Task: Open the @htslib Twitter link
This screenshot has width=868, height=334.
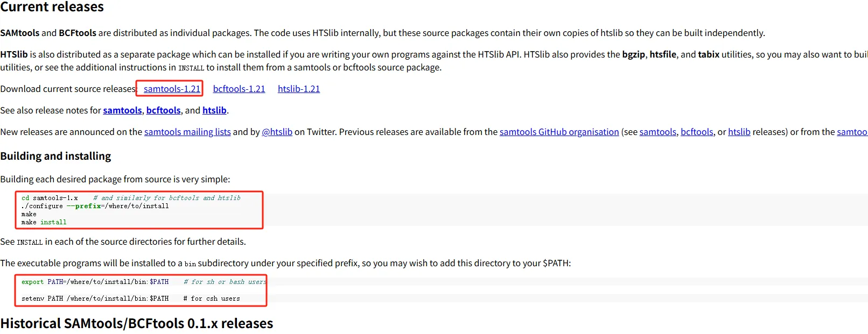Action: (277, 132)
